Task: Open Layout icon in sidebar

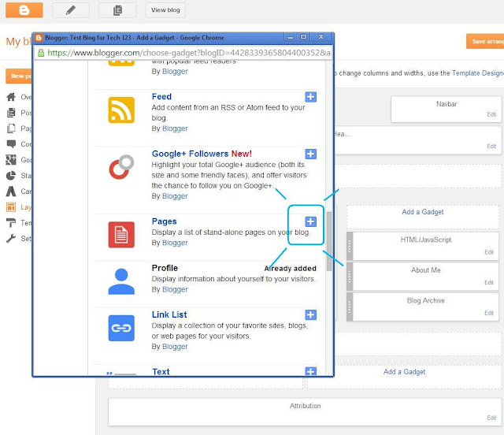Action: pyautogui.click(x=11, y=207)
